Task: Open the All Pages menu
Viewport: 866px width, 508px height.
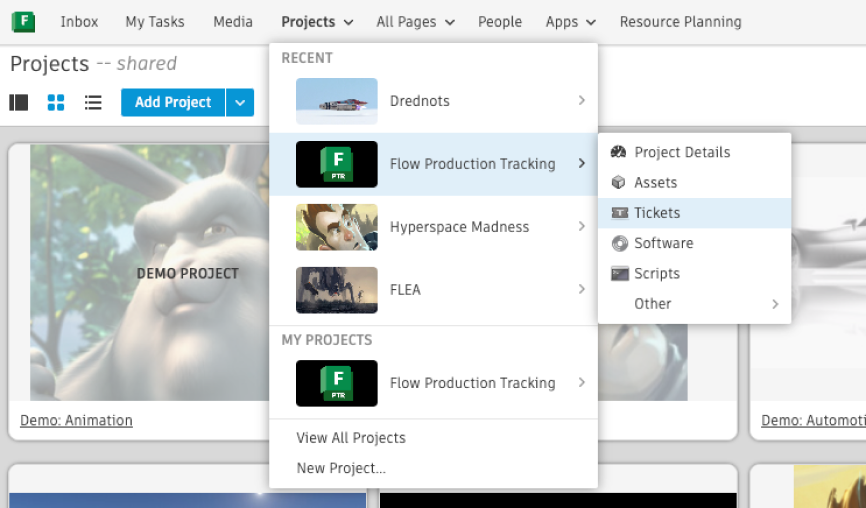Action: (x=406, y=22)
